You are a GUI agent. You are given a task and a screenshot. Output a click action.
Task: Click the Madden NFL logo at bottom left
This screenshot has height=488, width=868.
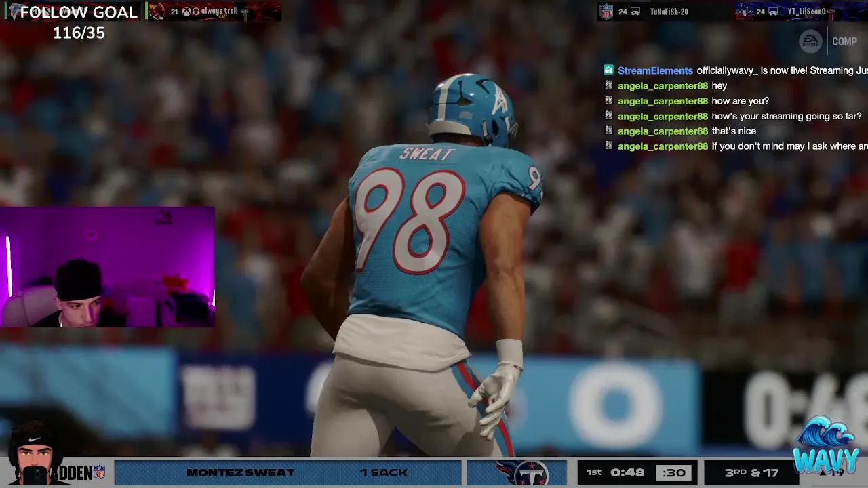point(80,472)
